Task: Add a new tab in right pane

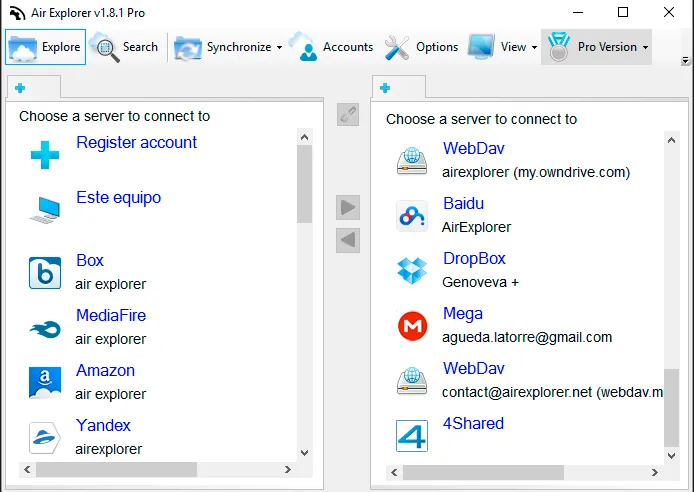Action: (385, 88)
